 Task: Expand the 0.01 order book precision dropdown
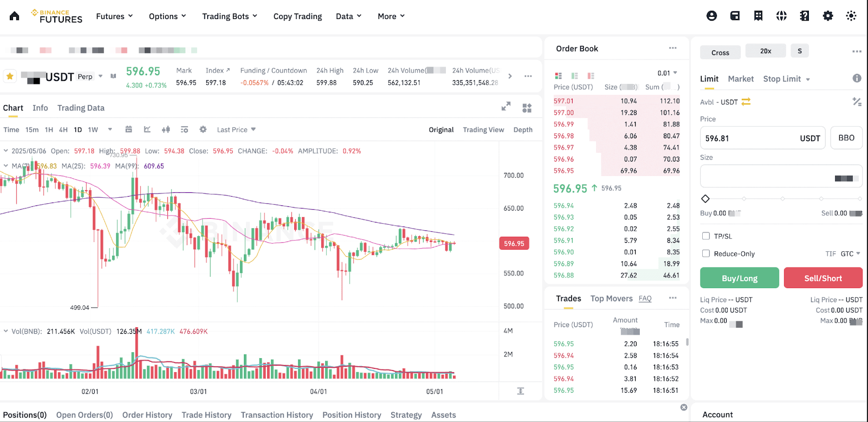(668, 73)
